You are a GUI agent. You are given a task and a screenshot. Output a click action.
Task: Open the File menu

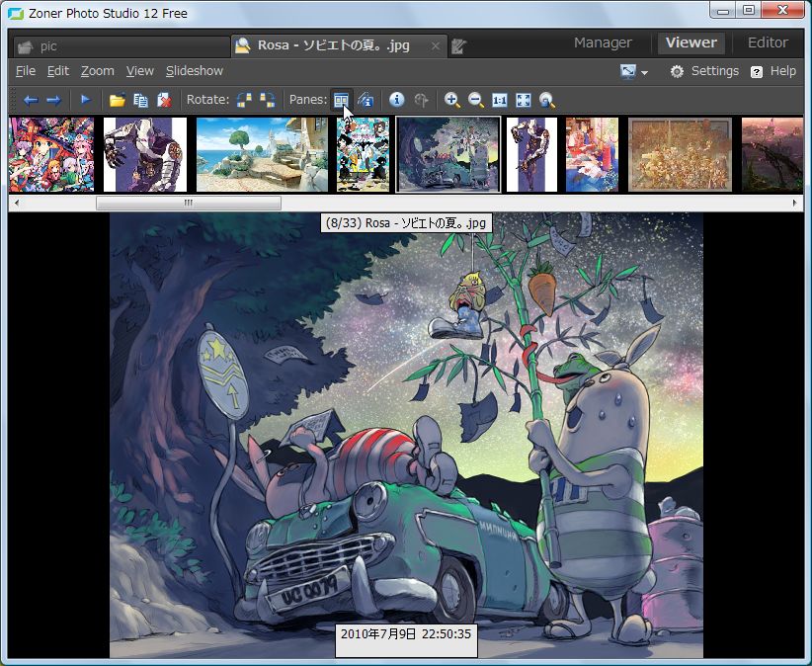point(26,71)
